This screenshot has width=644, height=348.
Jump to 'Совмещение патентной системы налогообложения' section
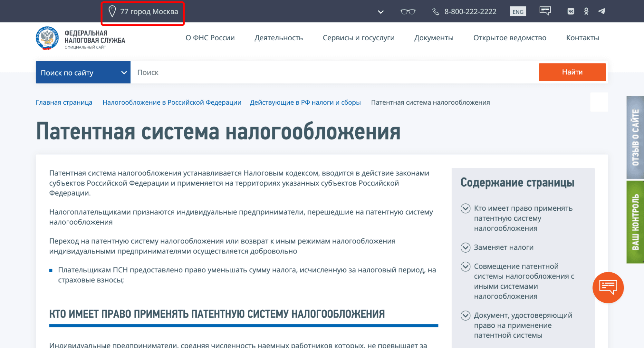click(524, 281)
